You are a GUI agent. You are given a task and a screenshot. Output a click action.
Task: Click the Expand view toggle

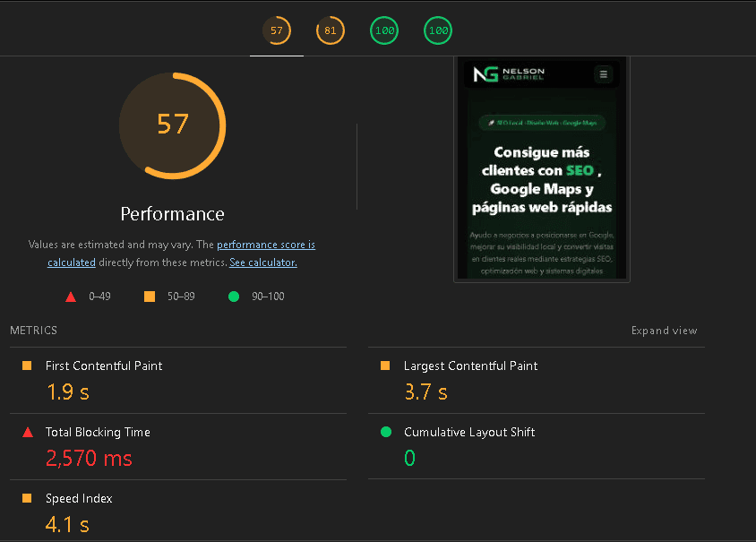coord(664,331)
